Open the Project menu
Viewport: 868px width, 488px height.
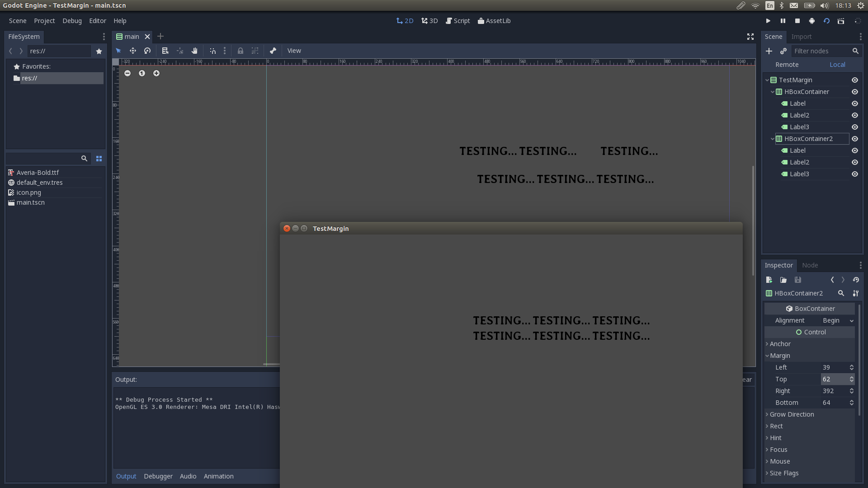(44, 21)
